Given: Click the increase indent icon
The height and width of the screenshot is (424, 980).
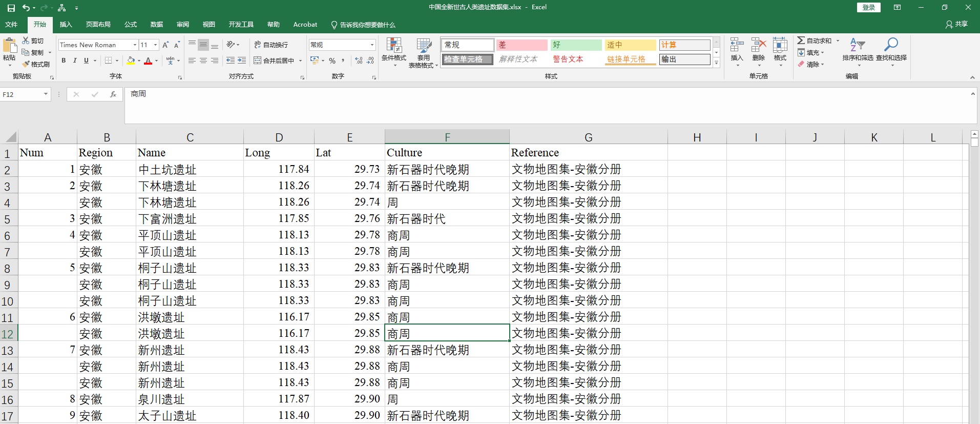Looking at the screenshot, I should [x=242, y=60].
